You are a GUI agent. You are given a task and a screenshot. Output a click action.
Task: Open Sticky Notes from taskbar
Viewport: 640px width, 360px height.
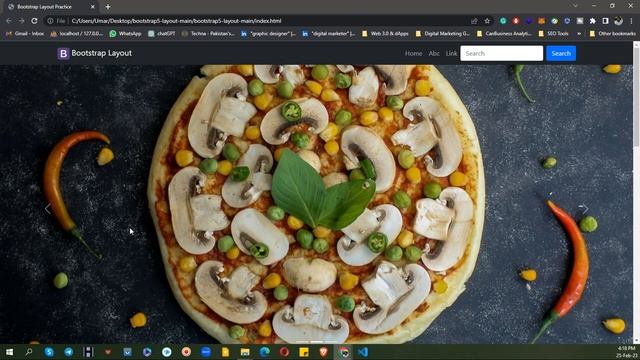click(304, 352)
